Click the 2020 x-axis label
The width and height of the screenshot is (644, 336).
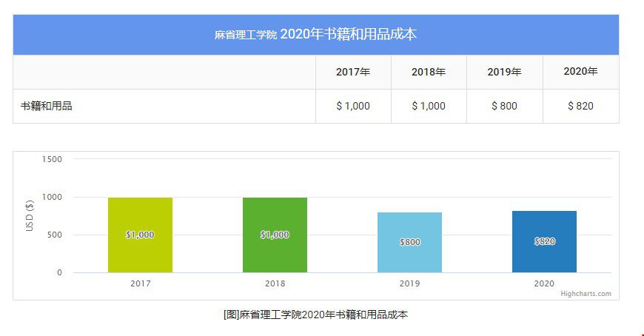click(544, 283)
